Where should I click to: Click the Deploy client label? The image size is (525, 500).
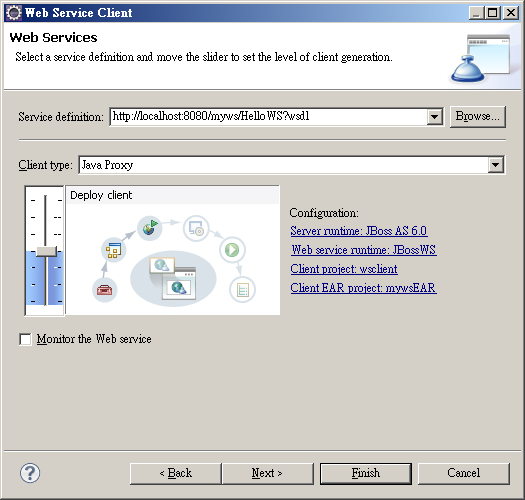point(101,195)
